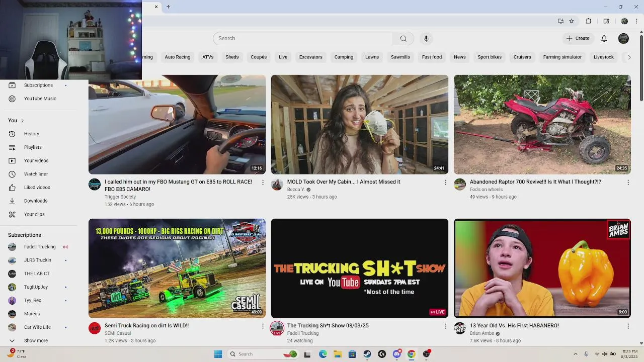This screenshot has width=644, height=362.
Task: Select the News chip
Action: pyautogui.click(x=460, y=57)
